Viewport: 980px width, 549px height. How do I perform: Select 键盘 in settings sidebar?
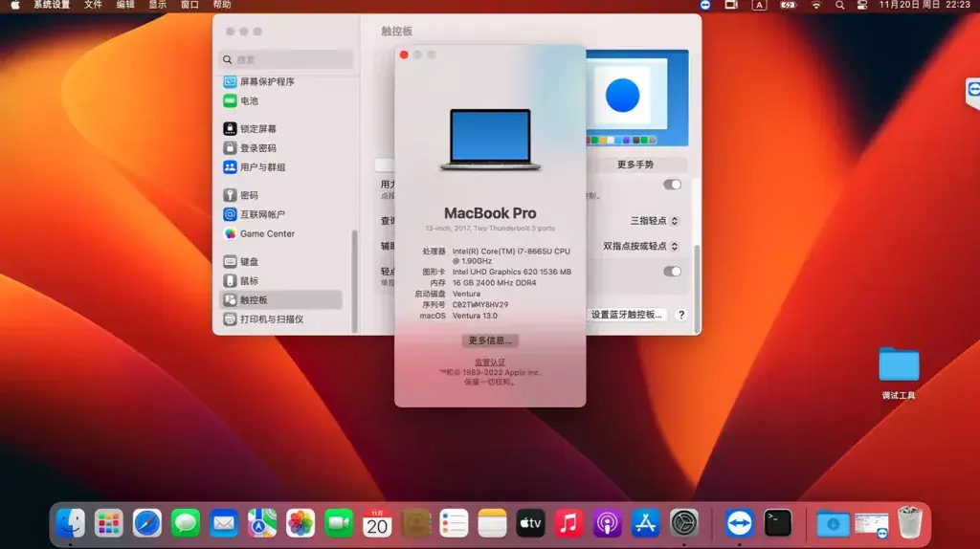[281, 262]
